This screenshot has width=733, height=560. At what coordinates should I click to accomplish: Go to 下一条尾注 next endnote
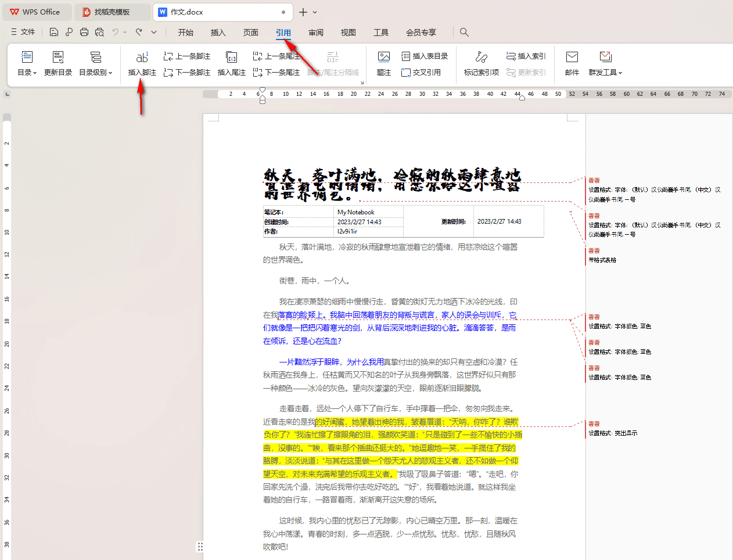pyautogui.click(x=276, y=73)
